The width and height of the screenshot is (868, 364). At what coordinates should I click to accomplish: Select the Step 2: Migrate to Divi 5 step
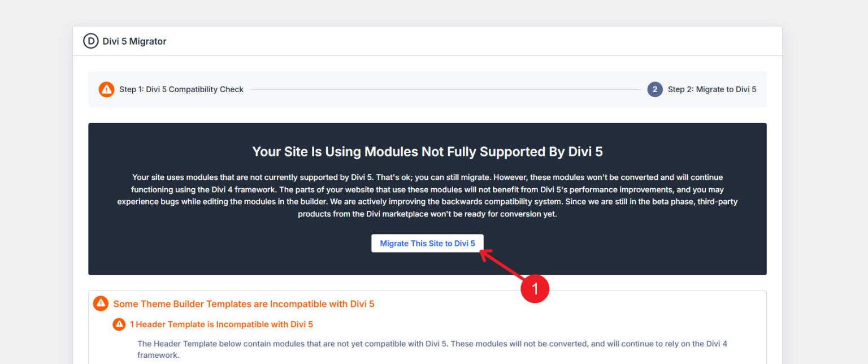point(712,89)
